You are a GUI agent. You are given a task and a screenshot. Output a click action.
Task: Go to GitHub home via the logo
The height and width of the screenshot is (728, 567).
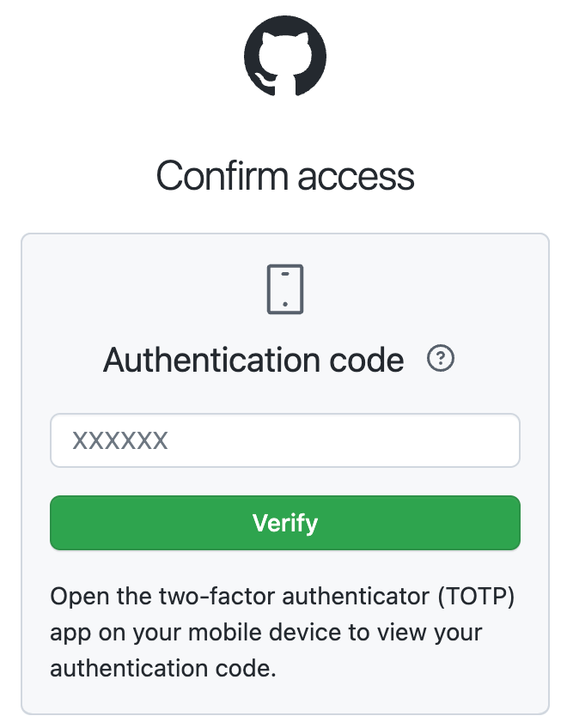coord(285,54)
